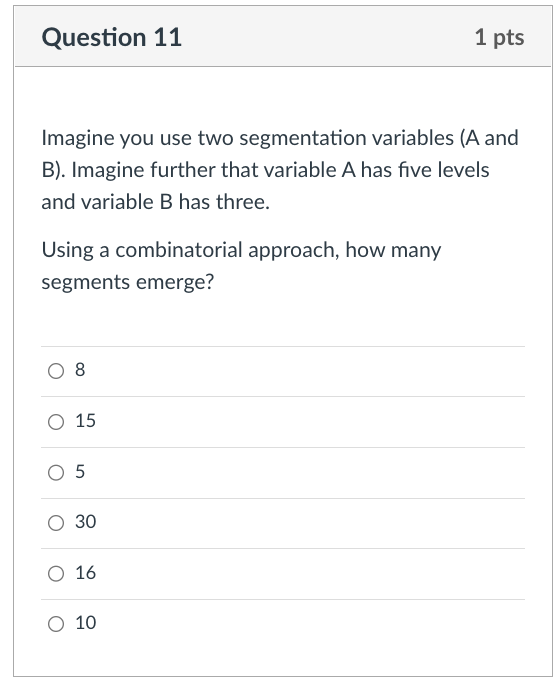Pick the radio button for answer 16
Screen dimensions: 554x680
point(56,573)
